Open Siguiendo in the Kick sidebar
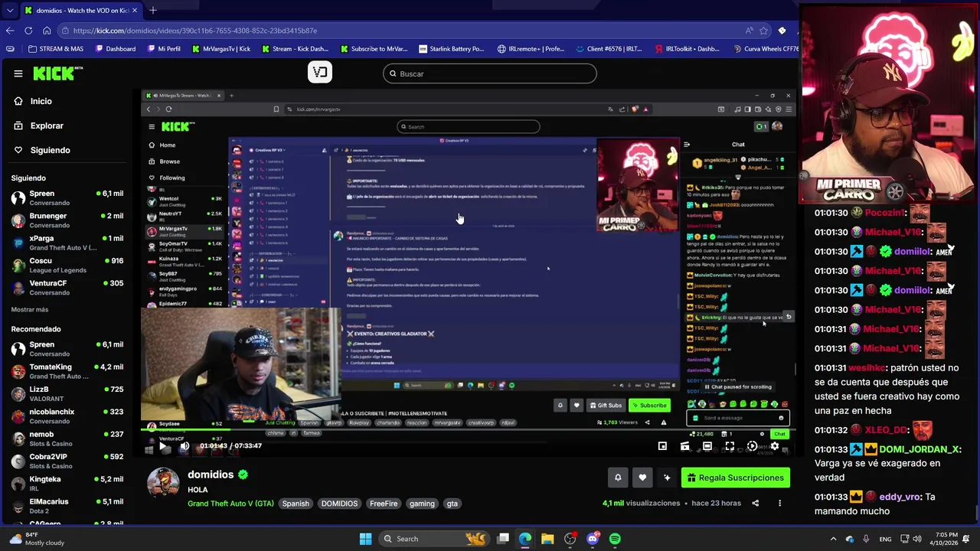This screenshot has height=551, width=980. (x=50, y=150)
